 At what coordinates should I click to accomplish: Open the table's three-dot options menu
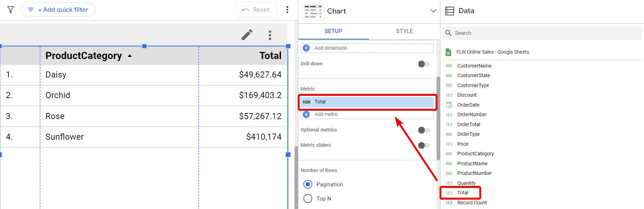click(x=270, y=35)
